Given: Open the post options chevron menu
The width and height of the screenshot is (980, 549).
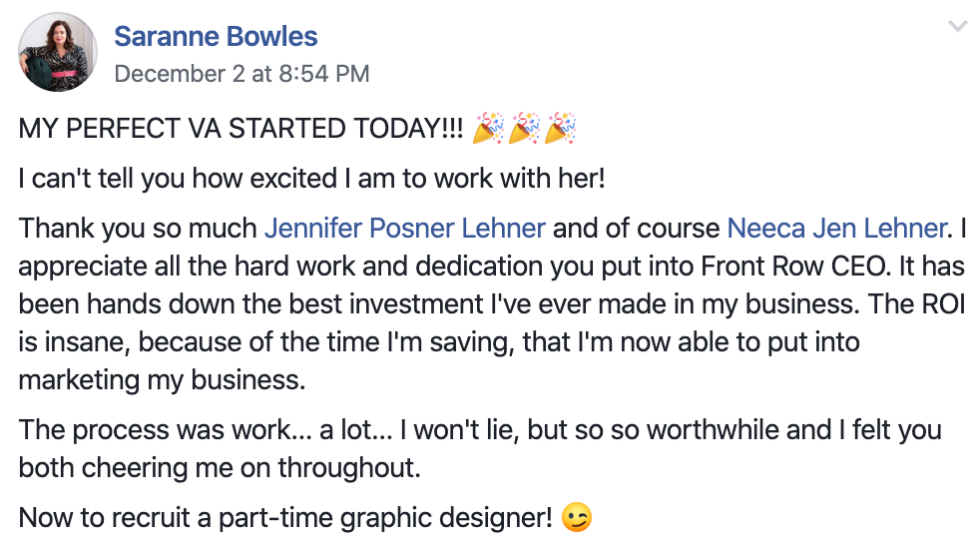Looking at the screenshot, I should click(957, 27).
